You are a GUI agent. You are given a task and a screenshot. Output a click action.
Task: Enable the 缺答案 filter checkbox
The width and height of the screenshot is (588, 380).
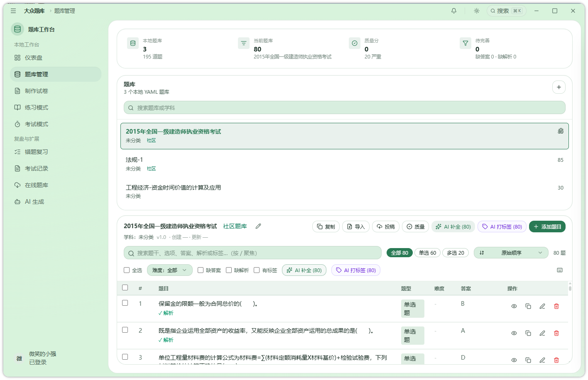click(201, 270)
